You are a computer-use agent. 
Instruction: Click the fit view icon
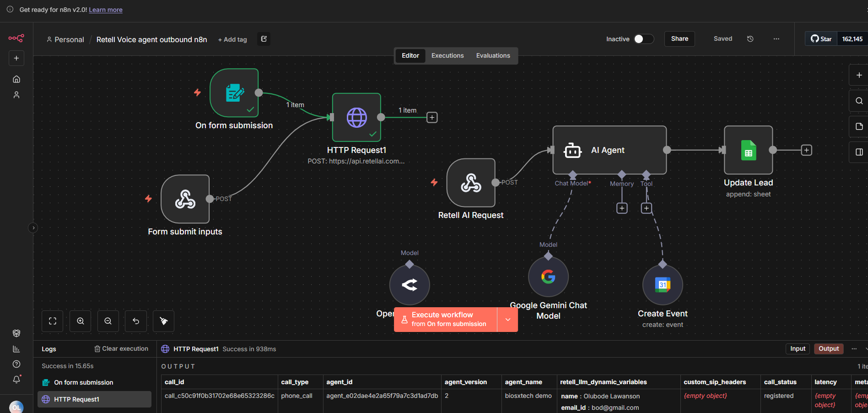click(53, 321)
